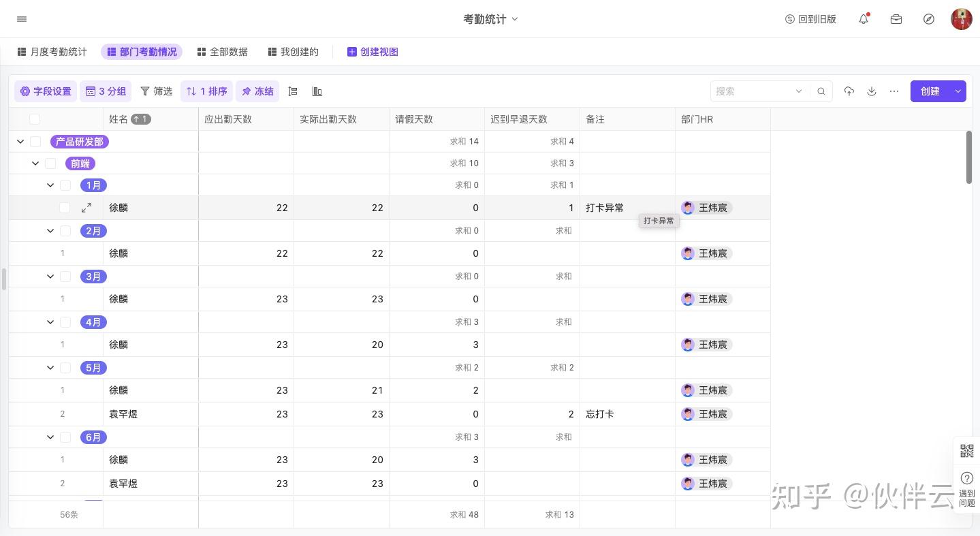The image size is (980, 536).
Task: Click the 56条 record count
Action: click(69, 515)
